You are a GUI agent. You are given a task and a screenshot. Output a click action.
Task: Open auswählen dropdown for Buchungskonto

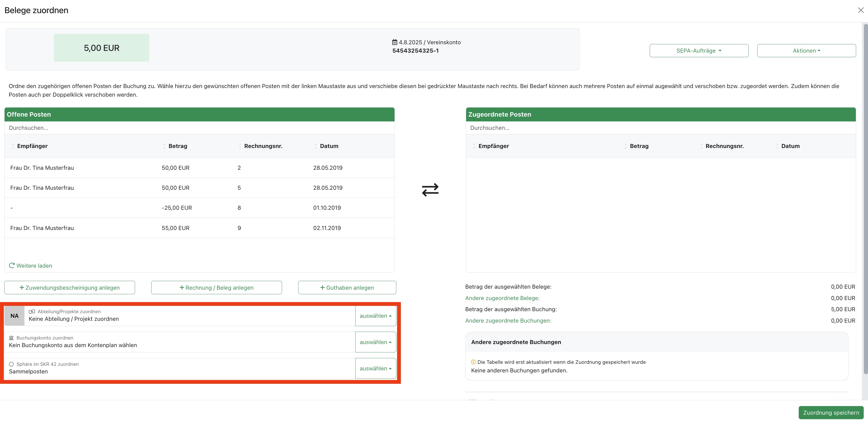(375, 342)
